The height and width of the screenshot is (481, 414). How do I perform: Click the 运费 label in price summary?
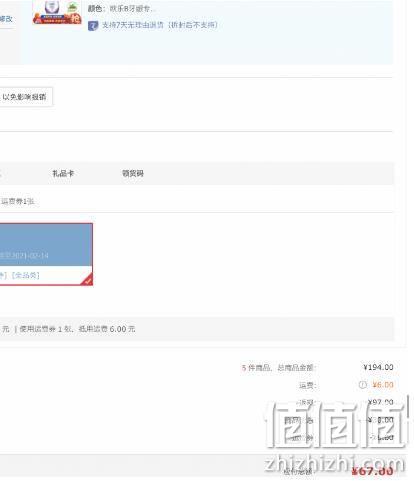[x=307, y=385]
